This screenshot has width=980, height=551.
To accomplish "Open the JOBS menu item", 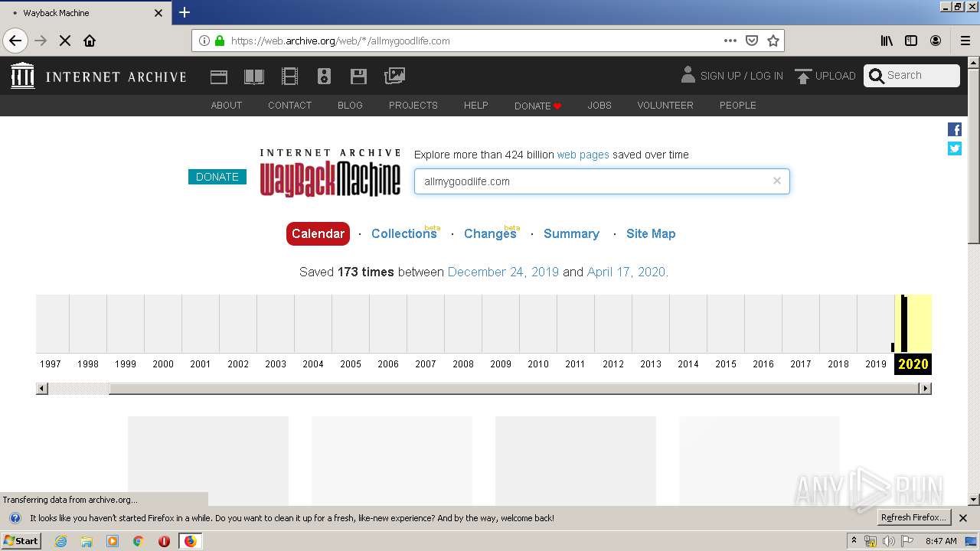I will click(x=599, y=106).
